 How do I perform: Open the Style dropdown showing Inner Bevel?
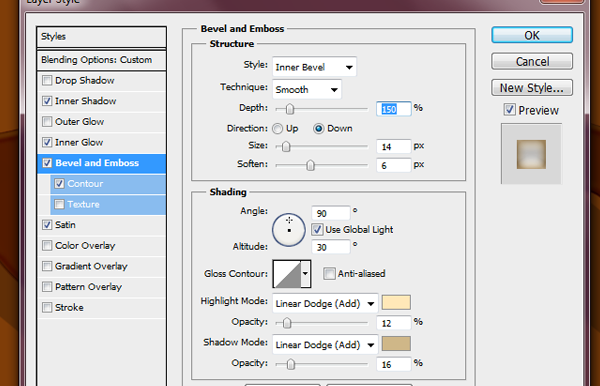315,67
